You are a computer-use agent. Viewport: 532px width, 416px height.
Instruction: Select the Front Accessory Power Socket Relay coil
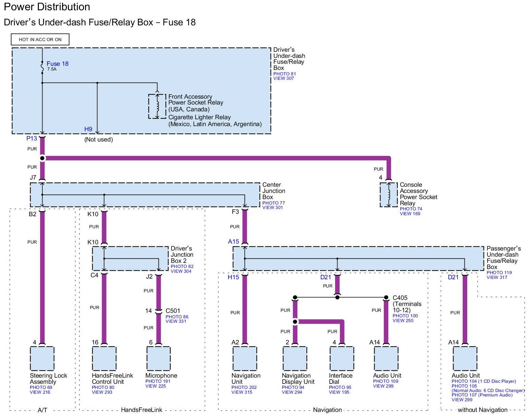pos(157,106)
